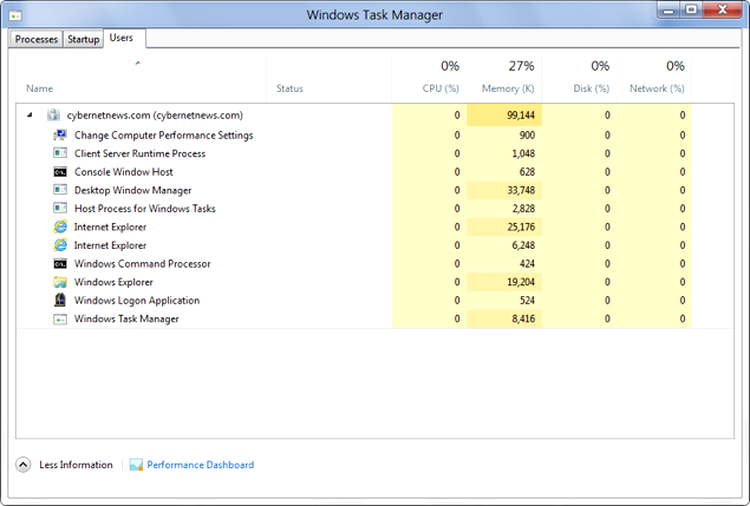Click the sort arrow above Name column
This screenshot has height=506, width=750.
(x=138, y=63)
